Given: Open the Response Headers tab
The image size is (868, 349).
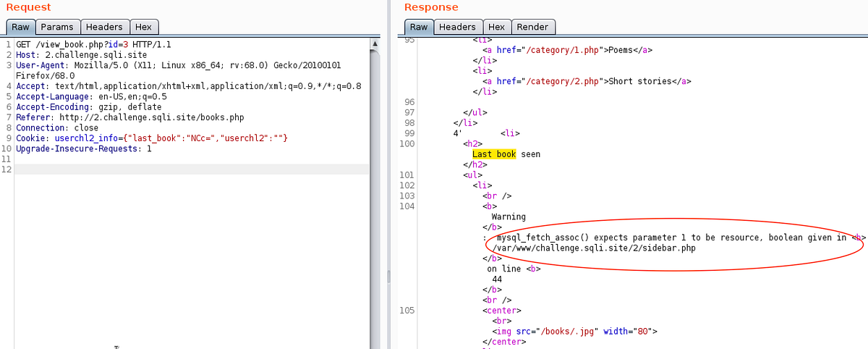Looking at the screenshot, I should click(x=457, y=27).
